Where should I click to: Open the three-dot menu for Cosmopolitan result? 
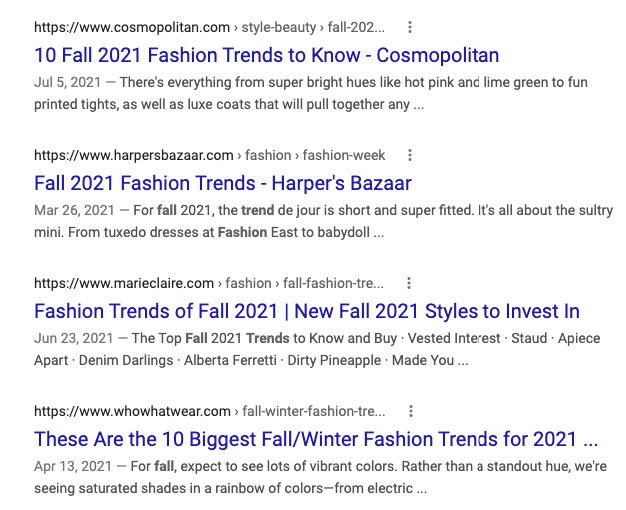(412, 27)
